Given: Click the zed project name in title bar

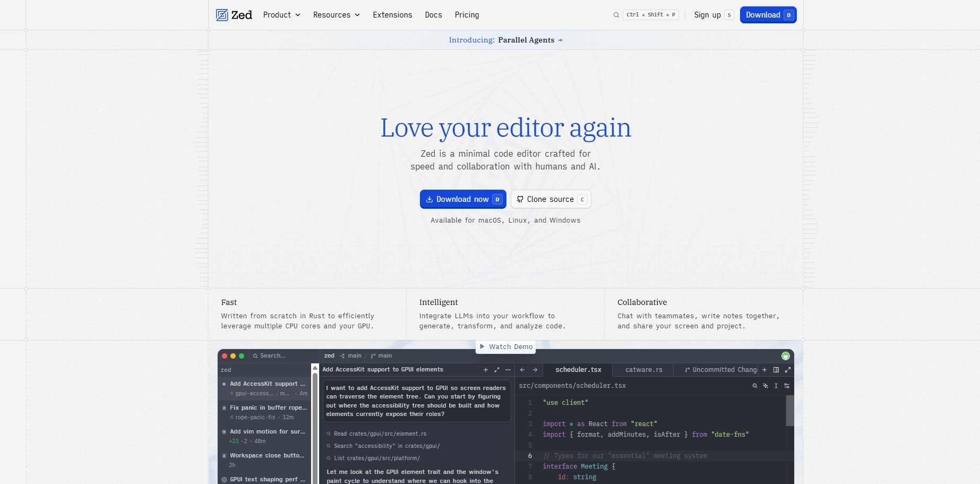Looking at the screenshot, I should [x=329, y=356].
